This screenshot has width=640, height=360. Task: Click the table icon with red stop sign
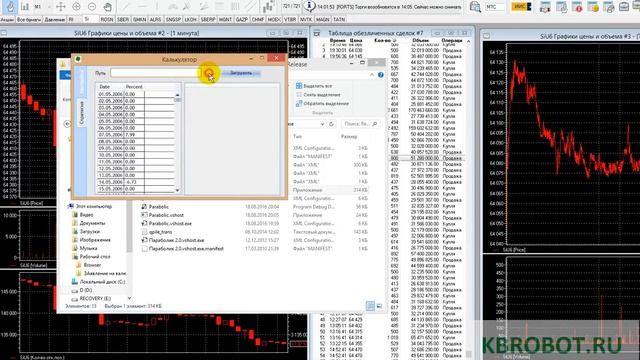pyautogui.click(x=577, y=7)
